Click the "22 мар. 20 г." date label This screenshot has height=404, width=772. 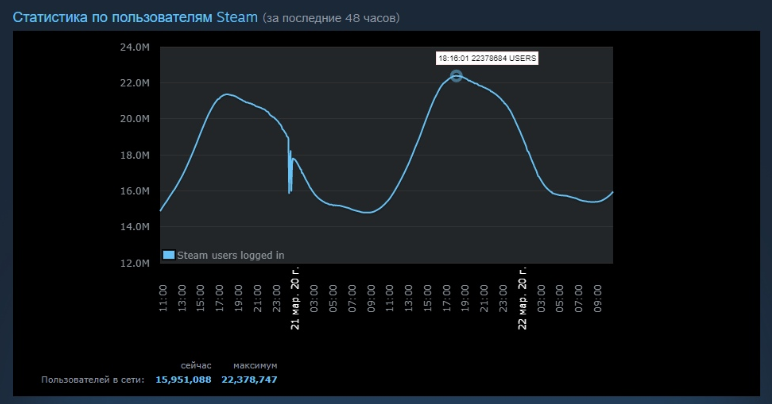(522, 298)
